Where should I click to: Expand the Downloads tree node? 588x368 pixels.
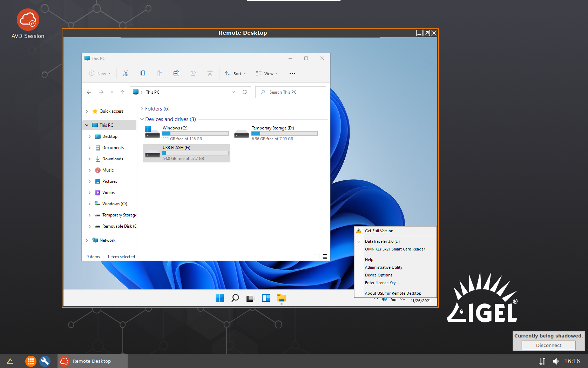pyautogui.click(x=90, y=159)
